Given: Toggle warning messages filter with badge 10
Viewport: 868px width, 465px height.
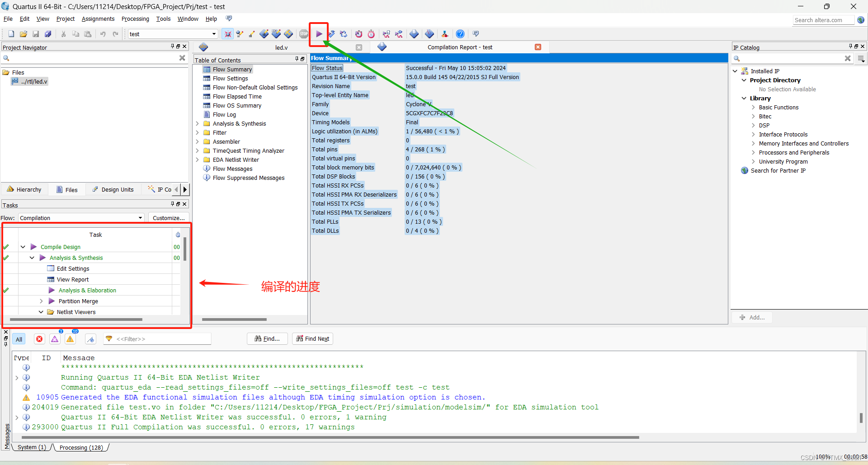Looking at the screenshot, I should (x=71, y=339).
